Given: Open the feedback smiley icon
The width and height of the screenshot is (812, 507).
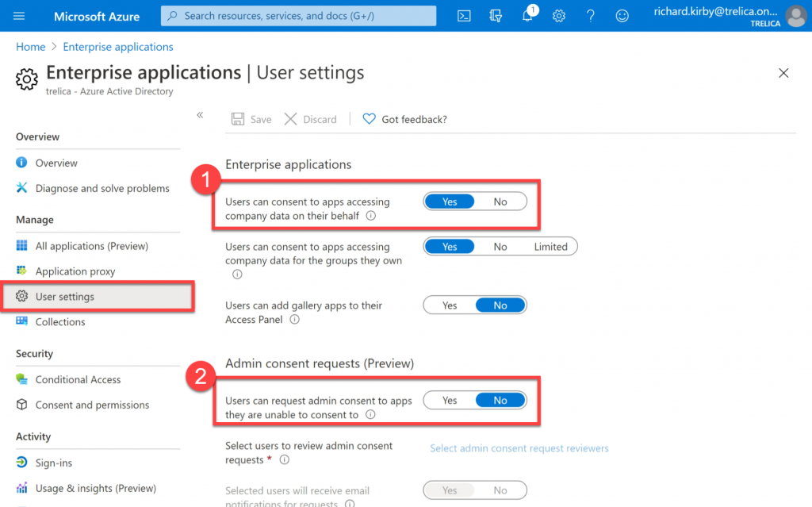Looking at the screenshot, I should tap(622, 15).
